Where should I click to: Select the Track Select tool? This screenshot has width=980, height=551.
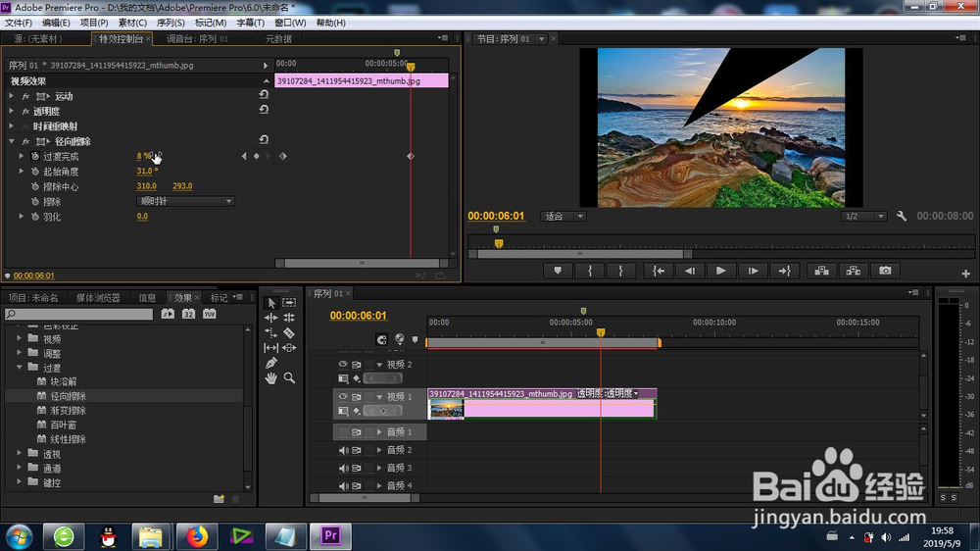(289, 303)
